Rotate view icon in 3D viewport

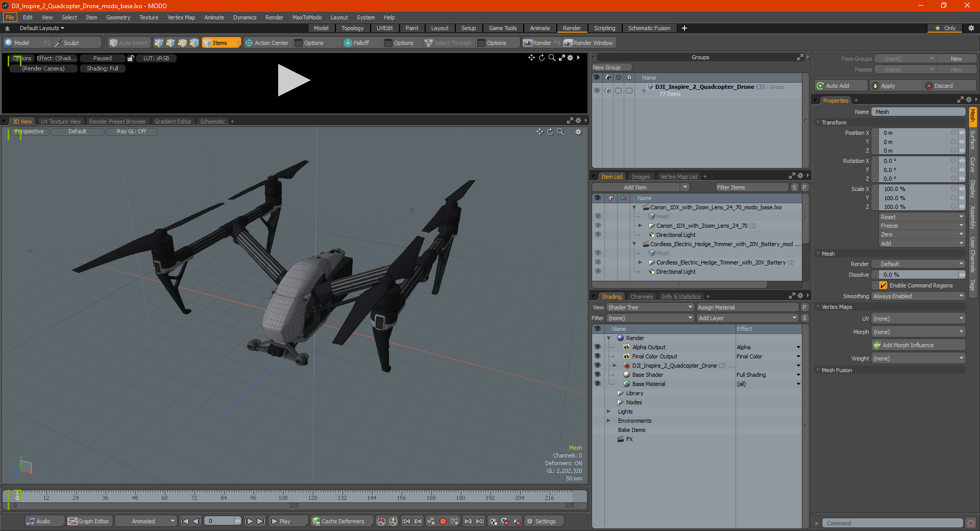[x=550, y=132]
